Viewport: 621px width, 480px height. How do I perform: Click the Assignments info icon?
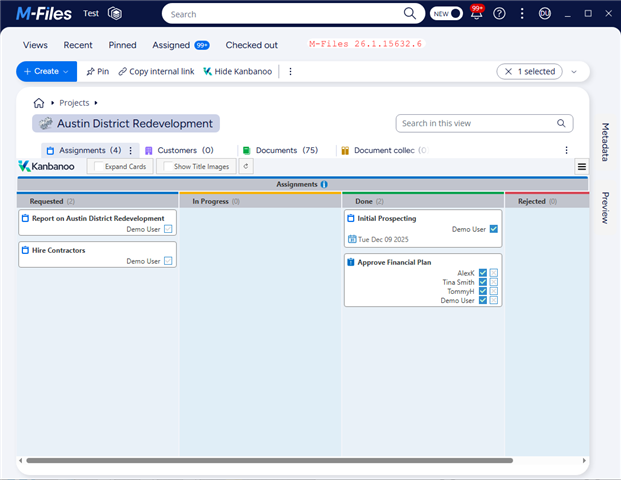(x=324, y=185)
